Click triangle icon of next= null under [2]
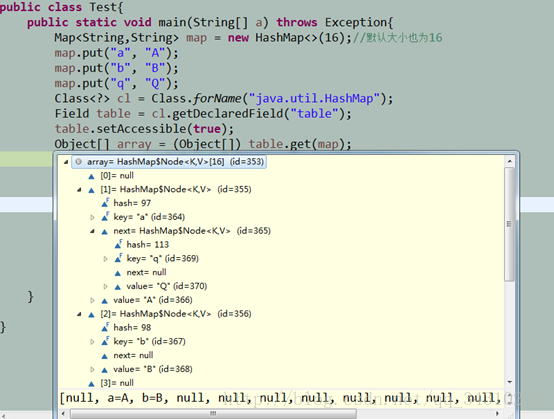This screenshot has height=419, width=554. tap(105, 356)
